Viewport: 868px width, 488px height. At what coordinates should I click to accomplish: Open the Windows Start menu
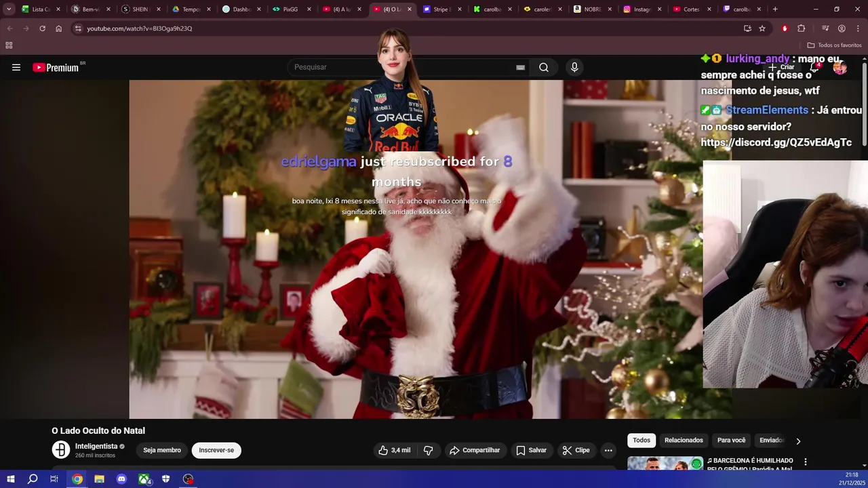point(10,479)
